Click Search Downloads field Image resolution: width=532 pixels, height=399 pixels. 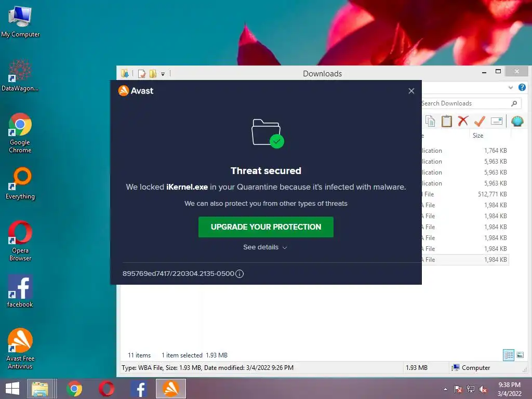point(470,103)
